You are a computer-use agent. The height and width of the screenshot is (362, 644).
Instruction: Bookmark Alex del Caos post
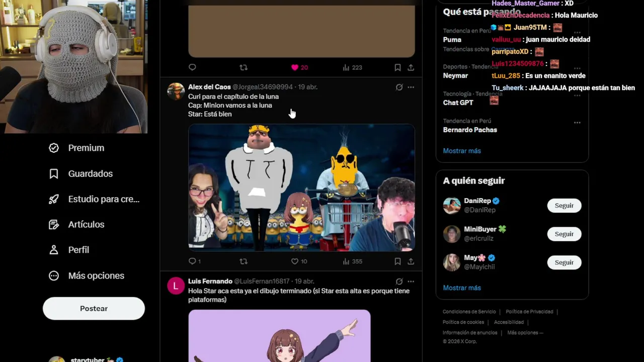point(397,261)
